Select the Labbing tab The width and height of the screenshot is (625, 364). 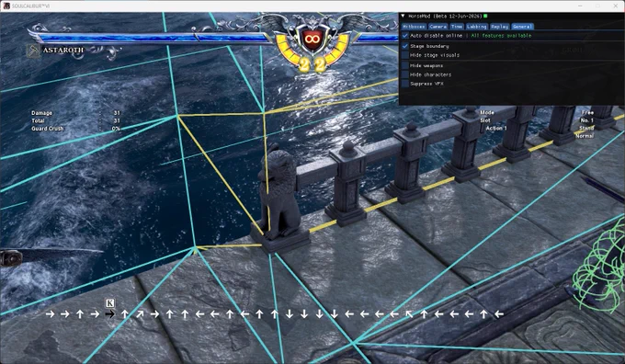coord(476,27)
